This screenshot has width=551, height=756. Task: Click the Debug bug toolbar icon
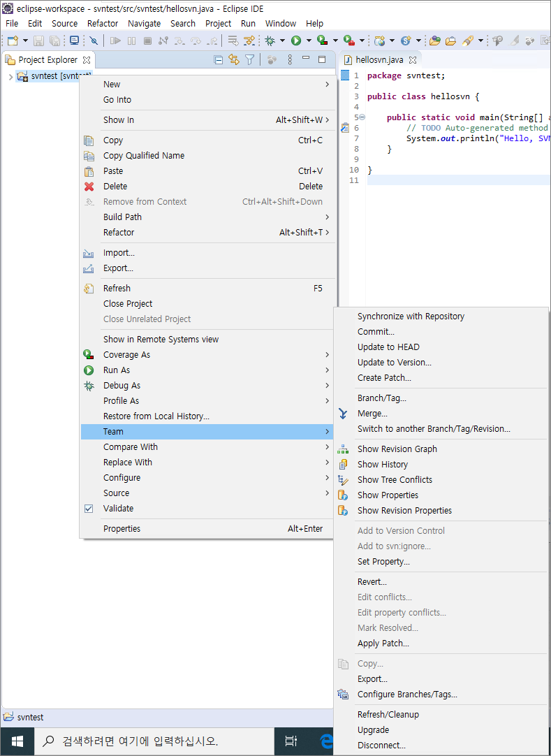coord(270,41)
